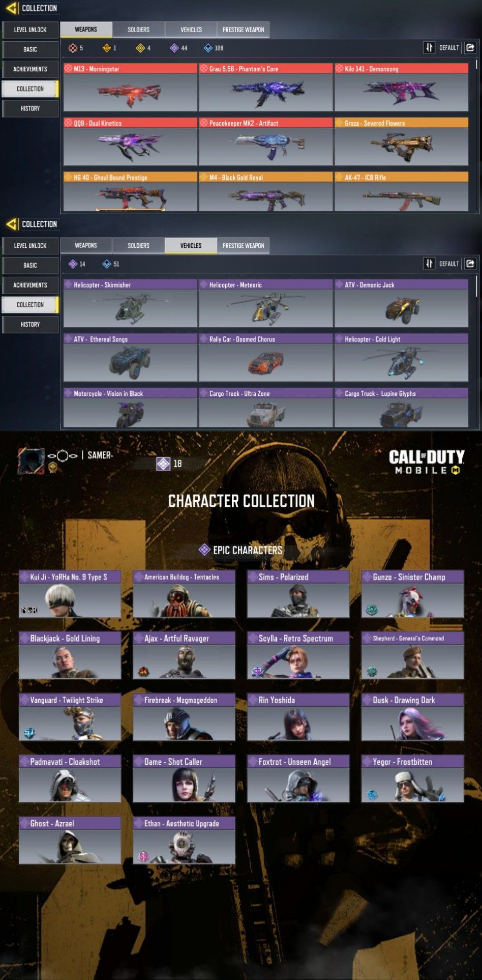Open the Default sort dropdown in the weapons panel

point(449,48)
